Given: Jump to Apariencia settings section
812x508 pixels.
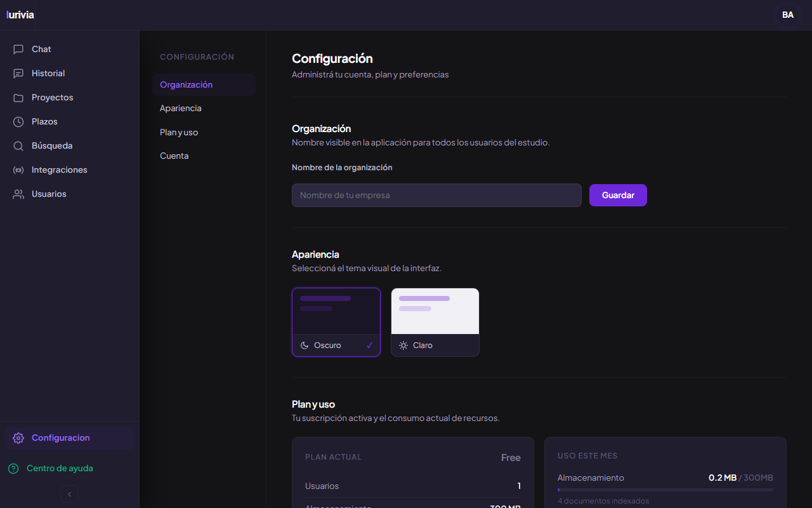Looking at the screenshot, I should tap(204, 109).
